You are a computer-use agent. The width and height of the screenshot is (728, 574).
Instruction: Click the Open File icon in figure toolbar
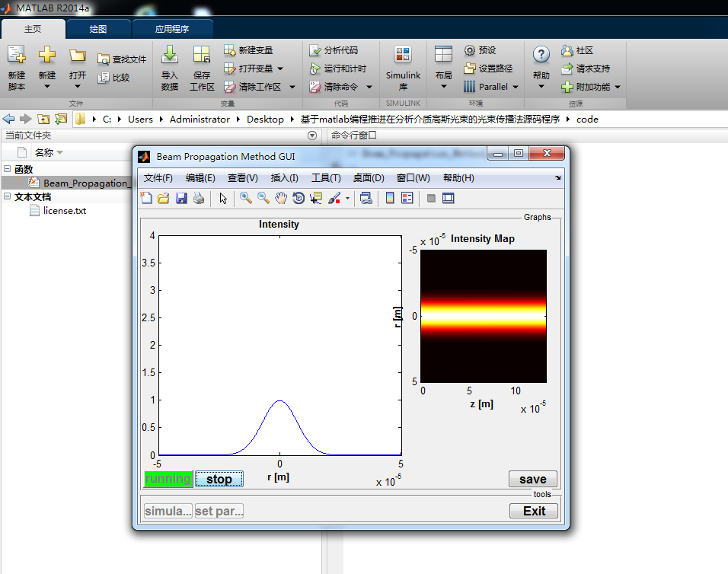[x=164, y=198]
